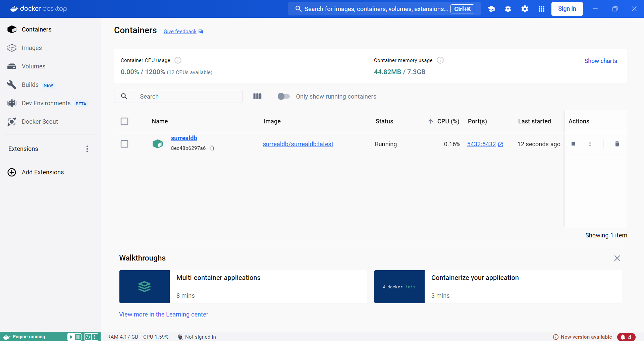
Task: Switch to the Volumes section
Action: [34, 66]
